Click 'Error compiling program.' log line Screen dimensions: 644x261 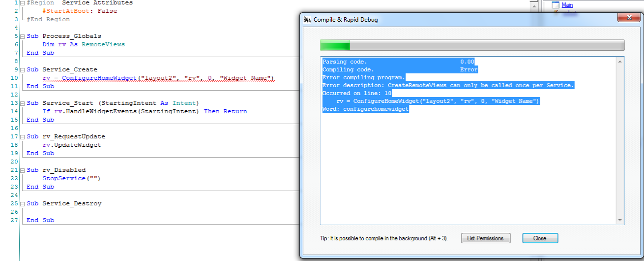click(x=364, y=78)
